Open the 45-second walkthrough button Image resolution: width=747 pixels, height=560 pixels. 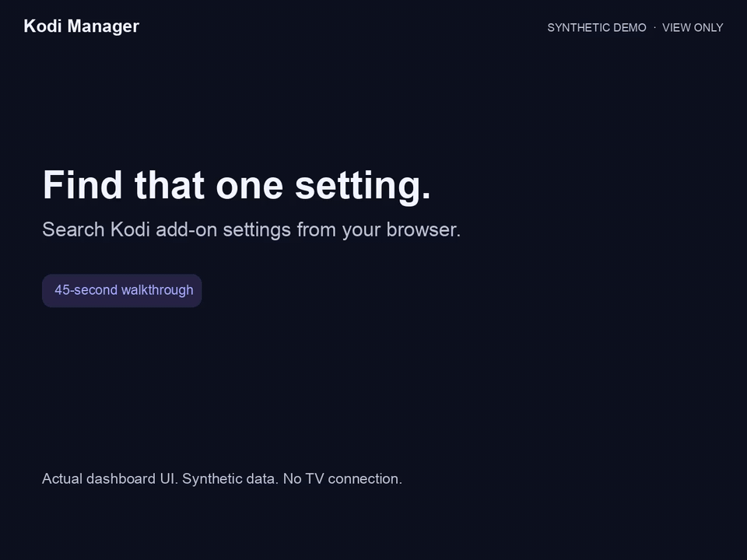(122, 290)
